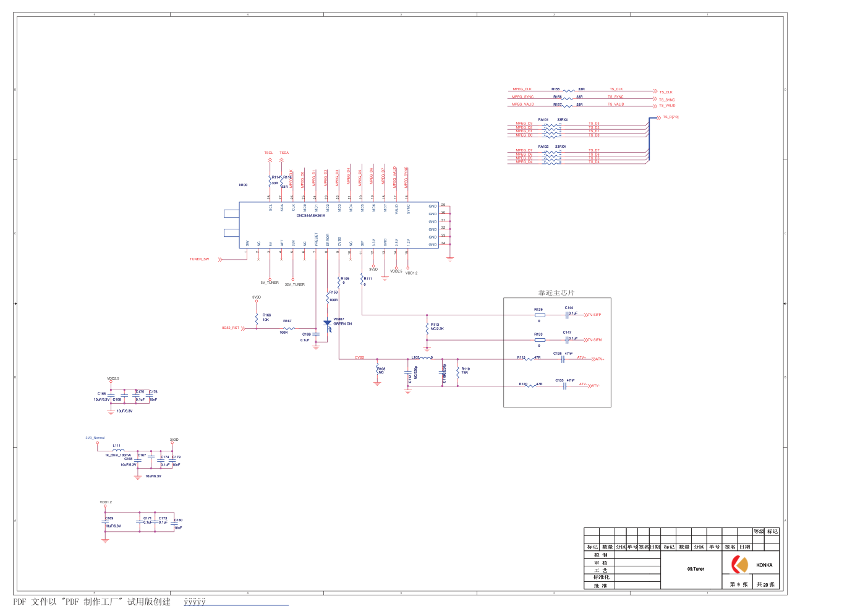Click the PDF footer creation notice text
The height and width of the screenshot is (614, 868).
pos(92,602)
